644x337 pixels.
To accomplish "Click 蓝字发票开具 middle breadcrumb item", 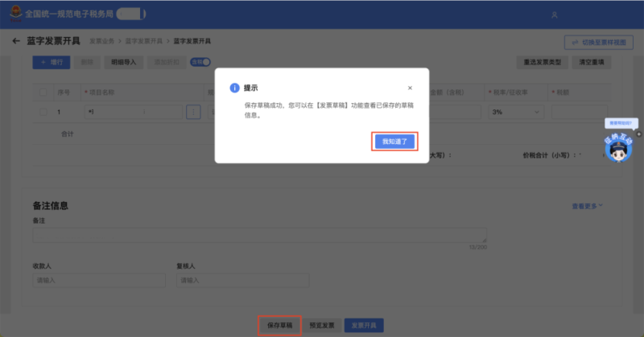I will click(x=143, y=41).
